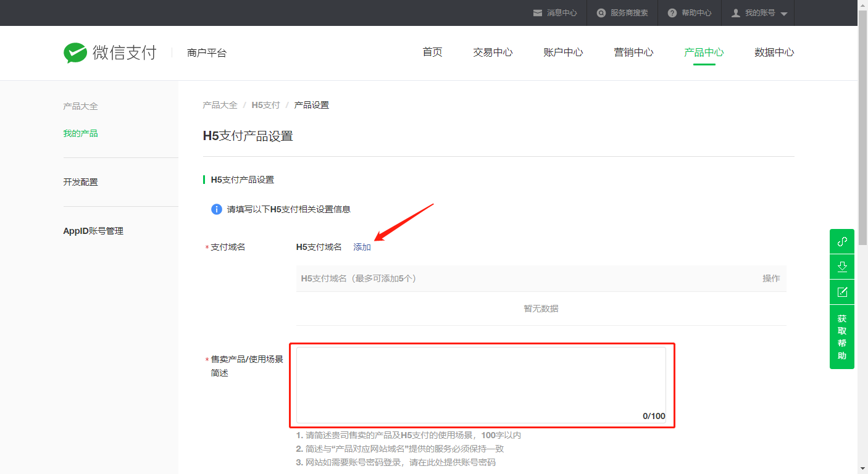Screen dimensions: 868x474
Task: Click into the product description text area
Action: pyautogui.click(x=481, y=385)
